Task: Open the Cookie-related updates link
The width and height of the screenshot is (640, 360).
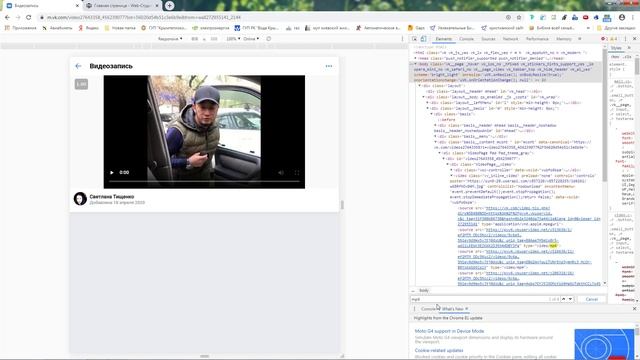Action: (439, 351)
